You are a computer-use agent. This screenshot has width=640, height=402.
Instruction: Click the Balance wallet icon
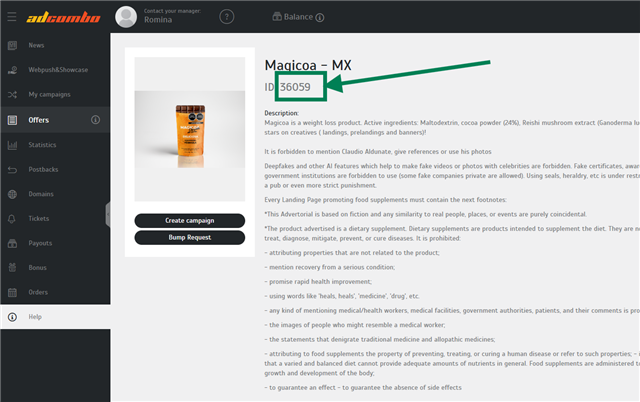click(x=277, y=17)
